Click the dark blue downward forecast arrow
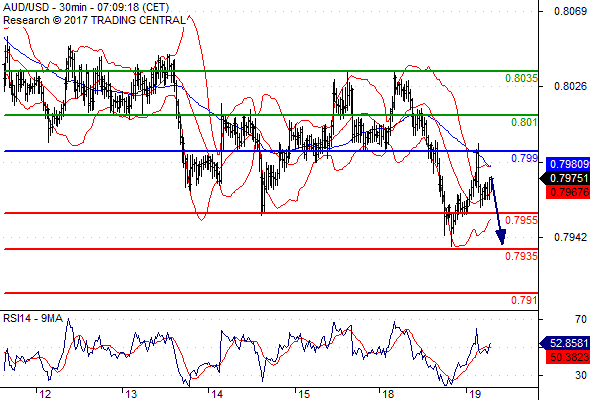Image resolution: width=590 pixels, height=400 pixels. [497, 211]
